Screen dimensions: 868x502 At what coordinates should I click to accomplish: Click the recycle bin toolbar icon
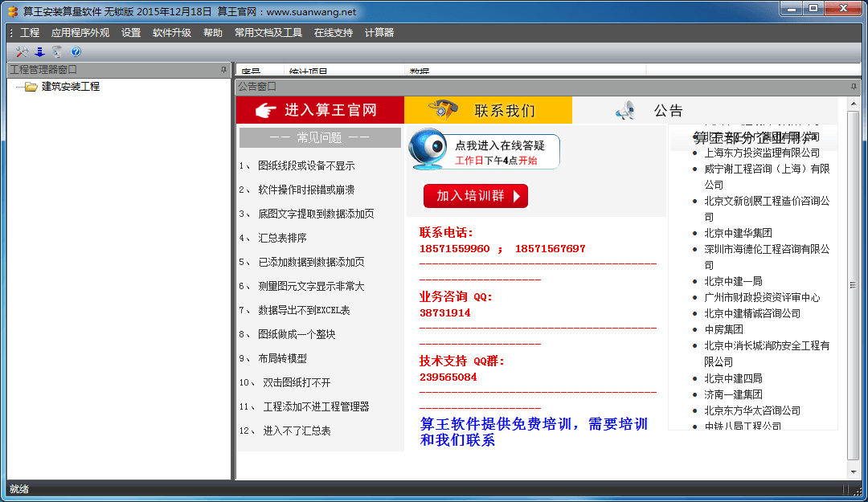(57, 52)
